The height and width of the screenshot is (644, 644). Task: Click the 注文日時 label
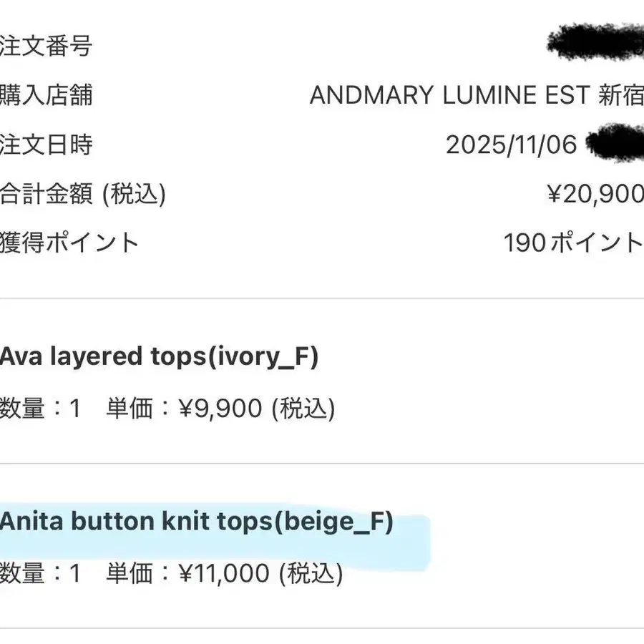coord(46,145)
